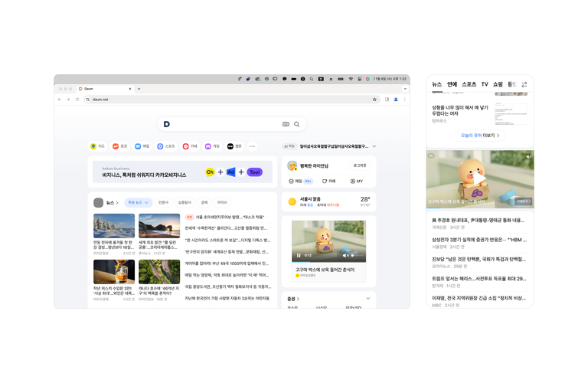Open the 뉴스 section header link
Screen dimensions: 588x383
click(x=112, y=202)
